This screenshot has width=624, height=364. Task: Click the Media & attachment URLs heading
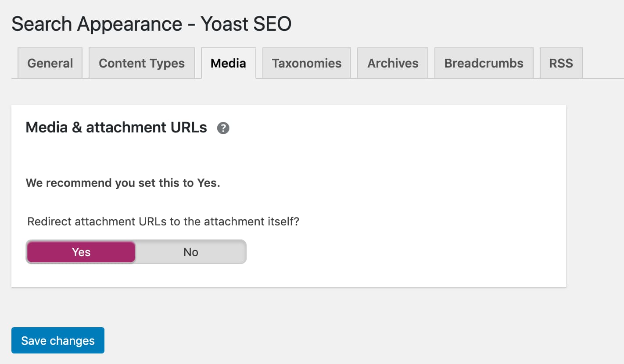click(x=116, y=127)
